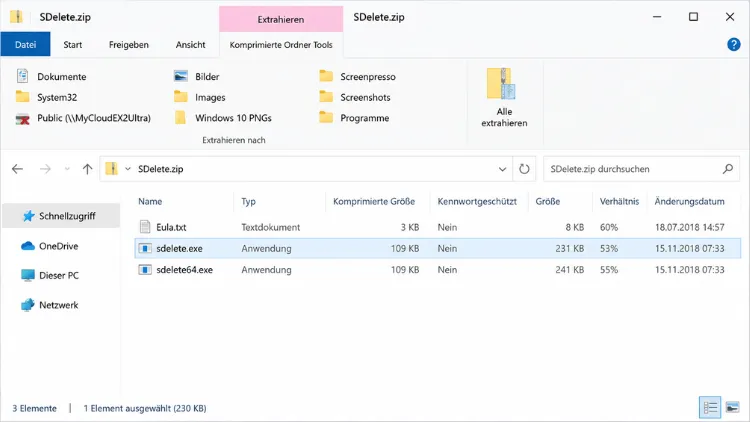Switch to details view layout
This screenshot has height=422, width=750.
pyautogui.click(x=710, y=408)
